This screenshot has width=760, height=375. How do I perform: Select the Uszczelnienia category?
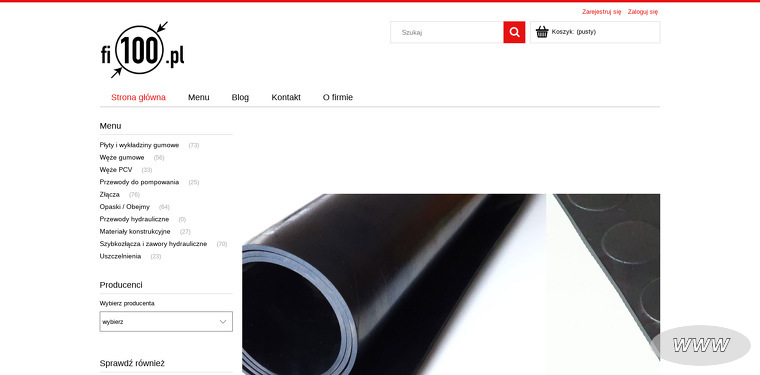[x=120, y=256]
